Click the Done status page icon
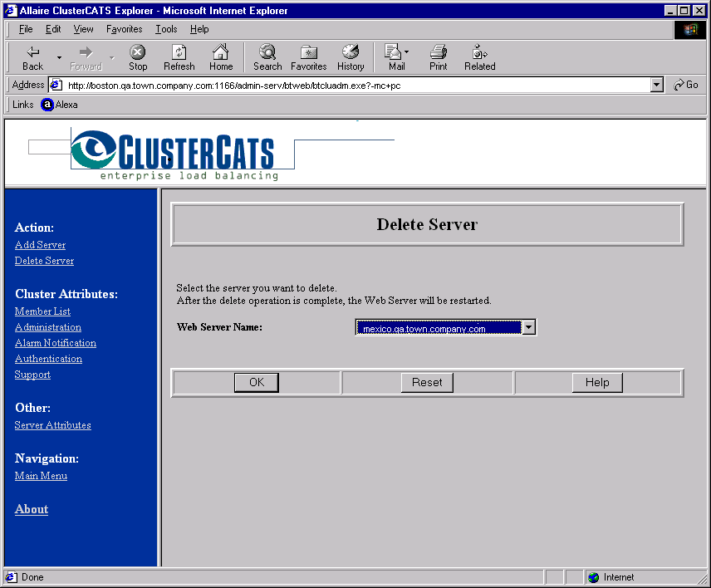Viewport: 711px width, 588px height. tap(11, 577)
